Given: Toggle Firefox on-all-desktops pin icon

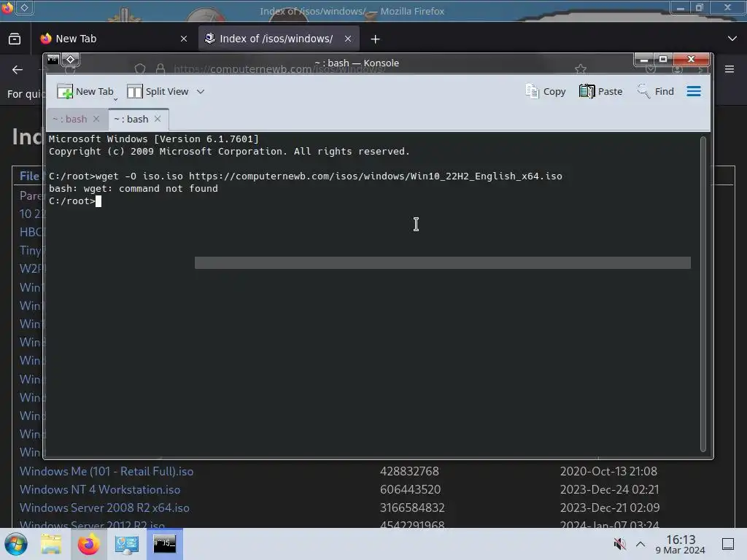Looking at the screenshot, I should pyautogui.click(x=25, y=7).
